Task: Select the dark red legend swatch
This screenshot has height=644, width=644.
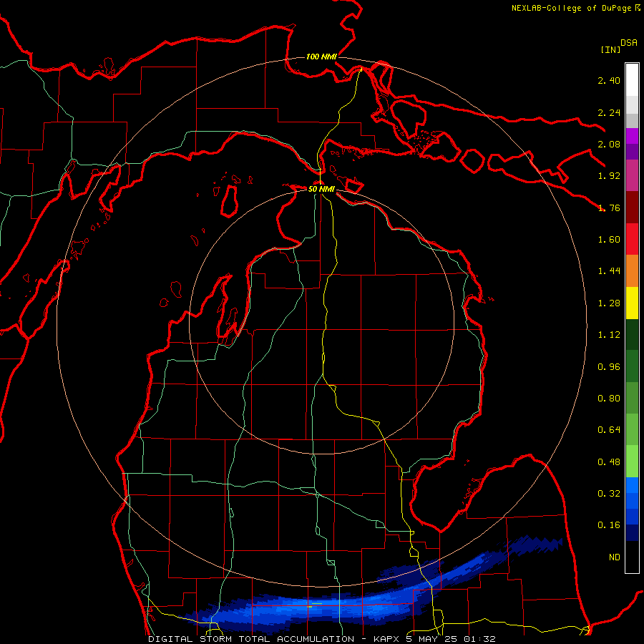Action: point(632,208)
